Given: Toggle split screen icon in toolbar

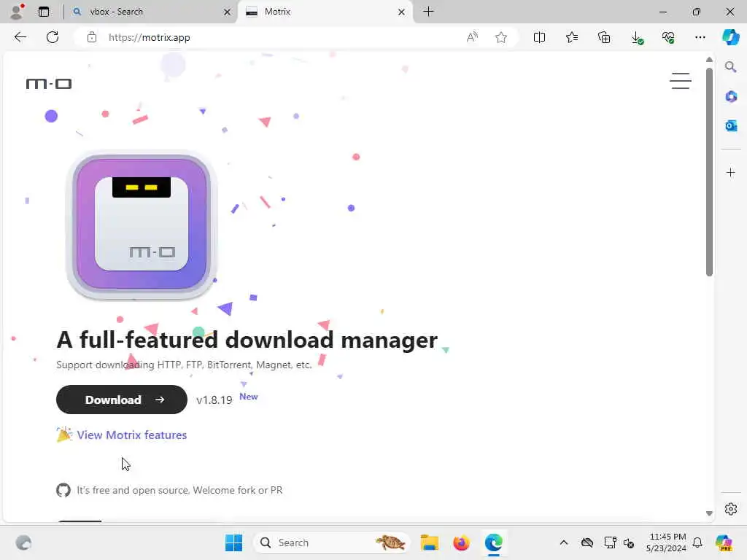Looking at the screenshot, I should click(539, 37).
